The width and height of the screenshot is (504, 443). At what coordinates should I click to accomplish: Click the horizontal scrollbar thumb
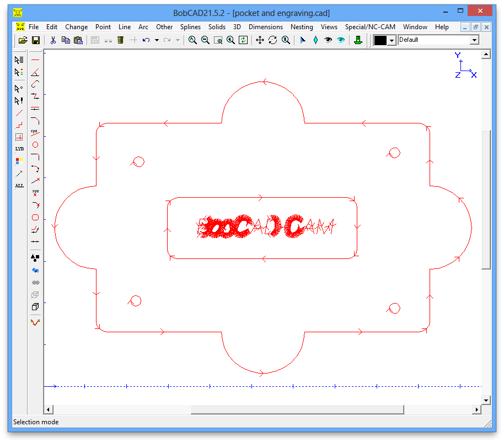pos(297,409)
